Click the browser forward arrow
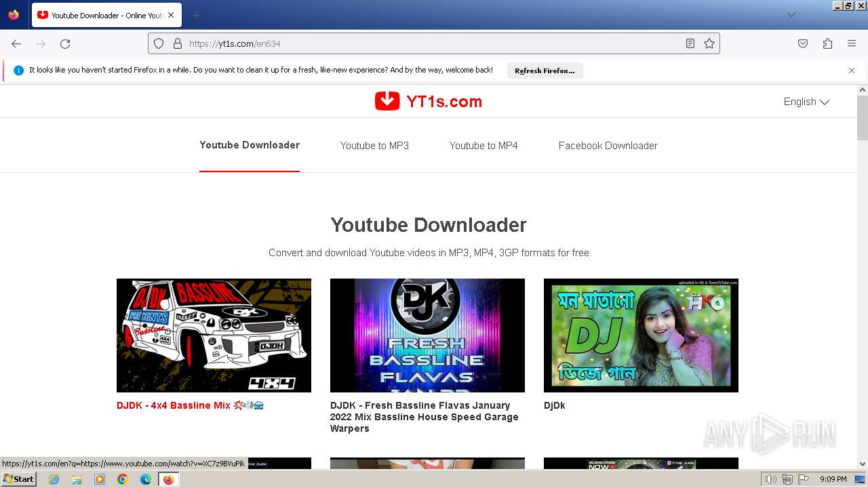Image resolution: width=868 pixels, height=488 pixels. point(41,43)
